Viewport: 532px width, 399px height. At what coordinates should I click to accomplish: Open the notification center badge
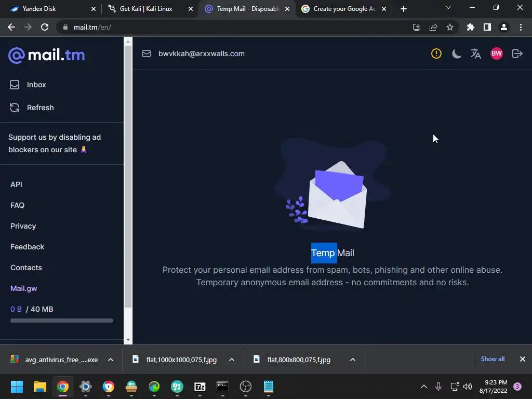517,387
